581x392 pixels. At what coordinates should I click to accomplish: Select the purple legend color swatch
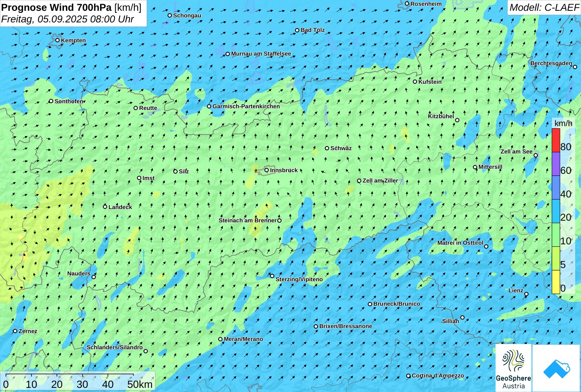(556, 164)
